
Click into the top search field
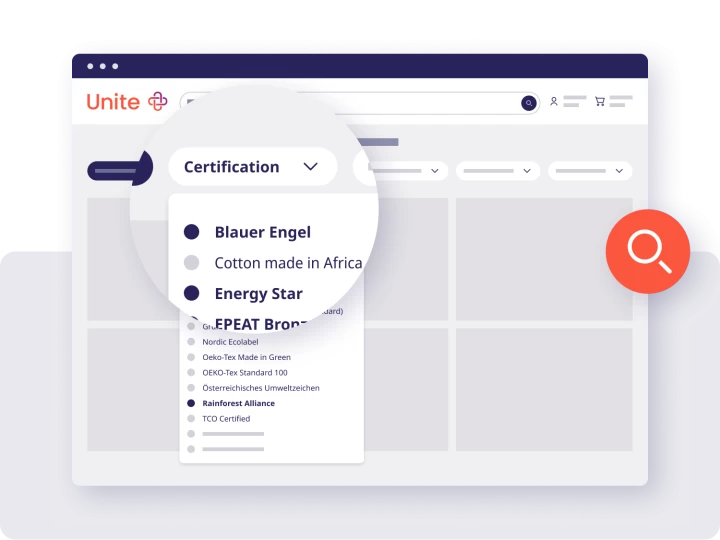pyautogui.click(x=350, y=103)
